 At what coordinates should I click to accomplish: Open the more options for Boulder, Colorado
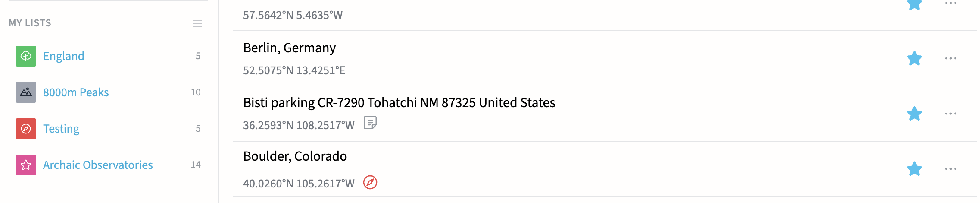950,169
